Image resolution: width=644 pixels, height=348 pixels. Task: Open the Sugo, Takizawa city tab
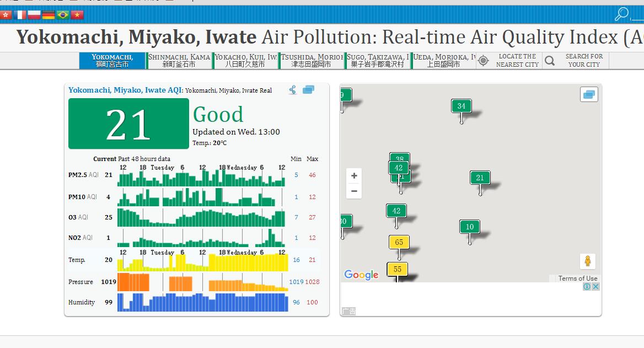378,61
